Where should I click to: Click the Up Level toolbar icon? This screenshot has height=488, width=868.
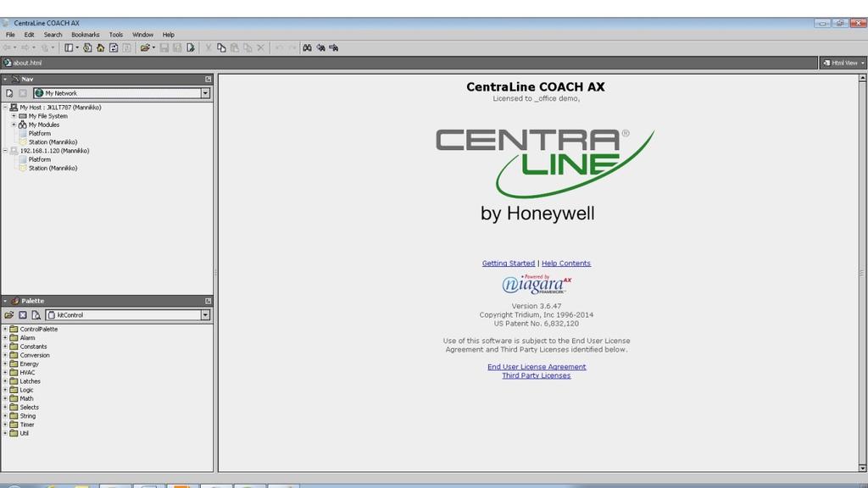pos(45,48)
